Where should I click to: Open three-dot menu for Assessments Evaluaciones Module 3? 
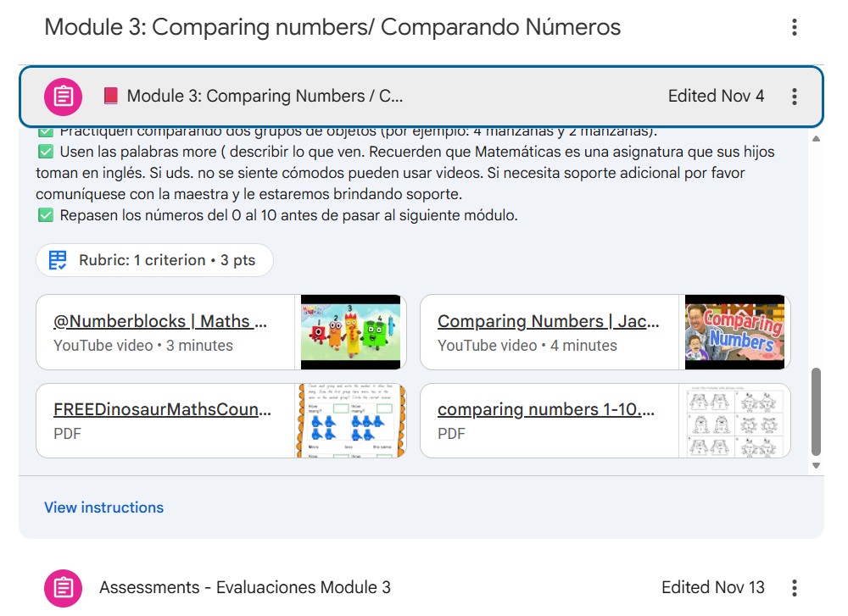click(x=794, y=587)
